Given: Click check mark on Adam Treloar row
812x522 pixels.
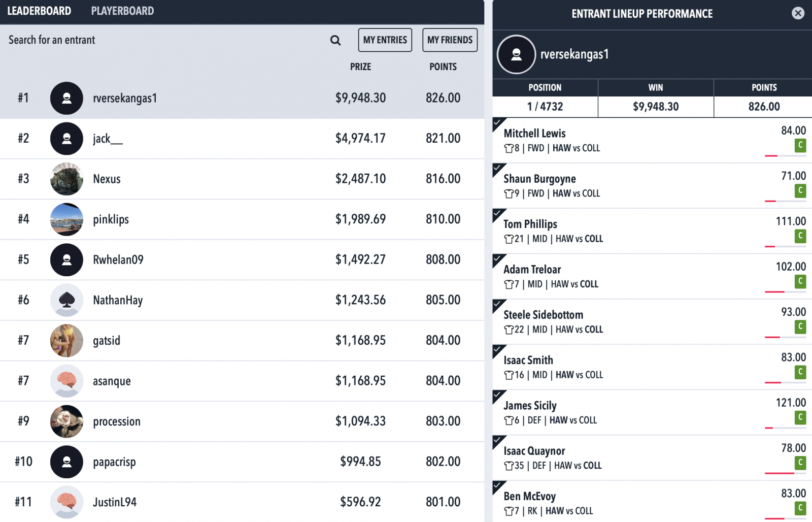Looking at the screenshot, I should (x=498, y=259).
